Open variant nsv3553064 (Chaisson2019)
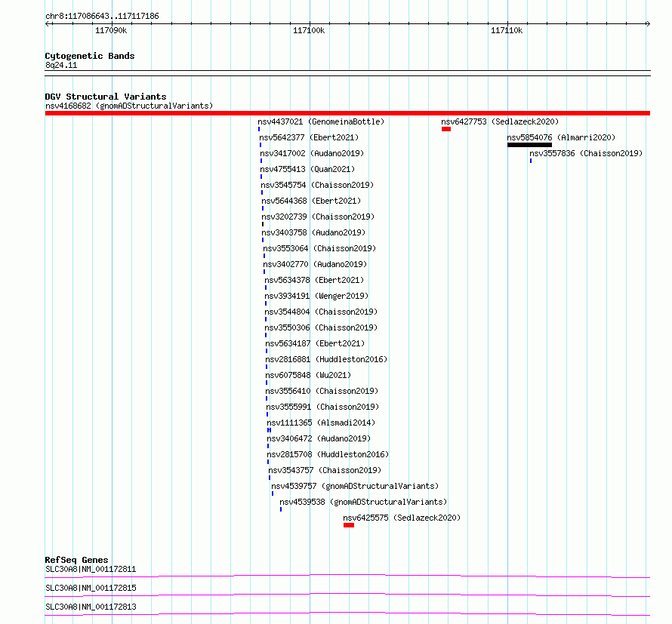The width and height of the screenshot is (672, 624). (x=319, y=248)
